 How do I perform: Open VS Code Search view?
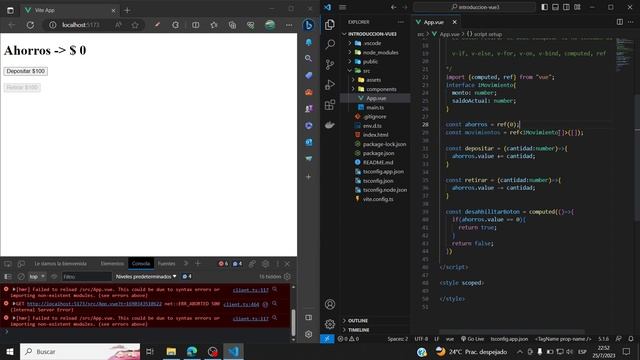(x=330, y=44)
